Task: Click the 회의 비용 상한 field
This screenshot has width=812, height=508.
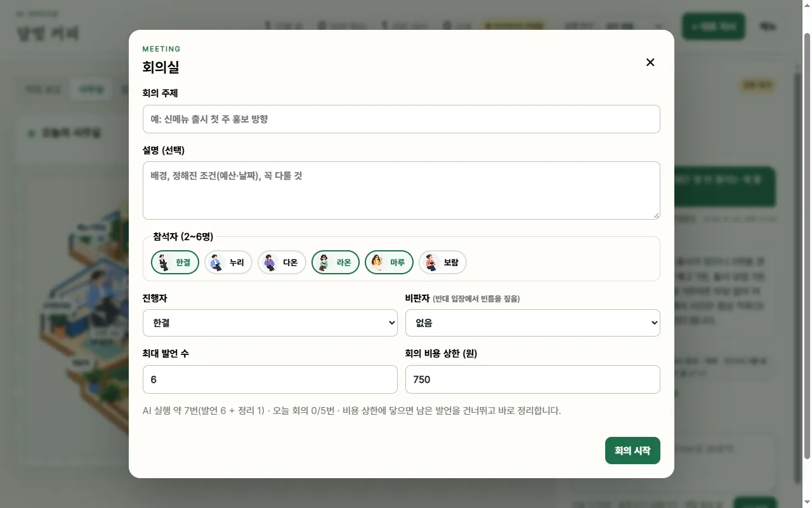Action: (533, 379)
